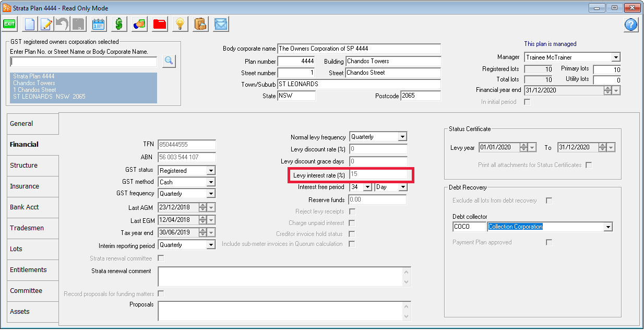Open the calendar toolbar icon

click(x=98, y=24)
